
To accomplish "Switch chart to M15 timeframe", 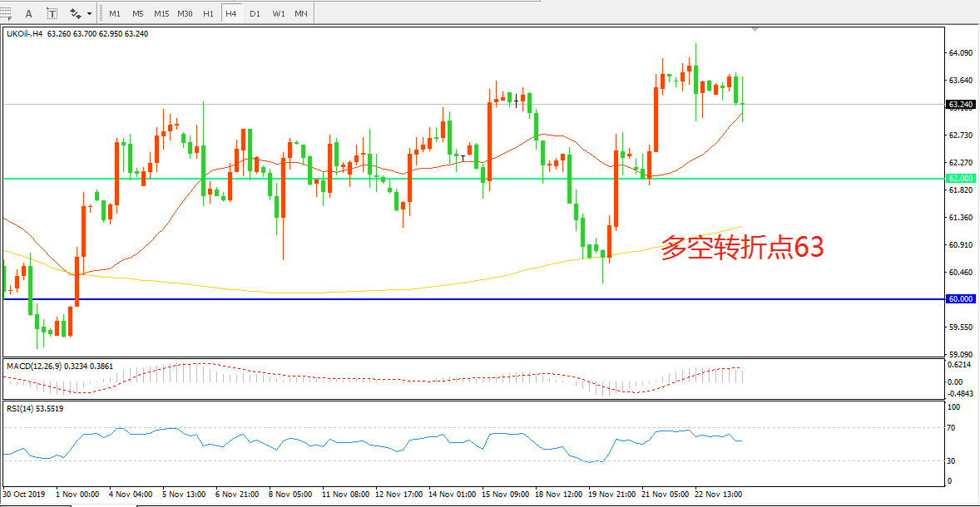I will click(161, 13).
